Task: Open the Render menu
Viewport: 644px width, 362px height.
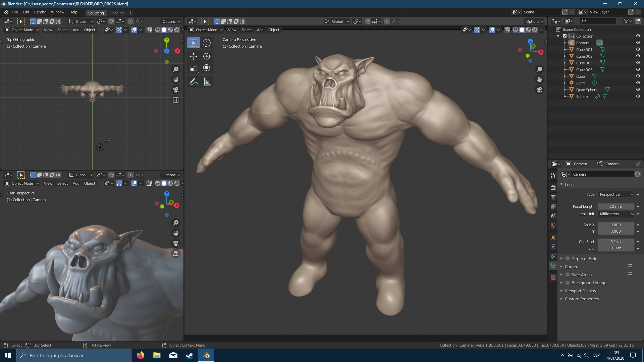Action: click(x=40, y=12)
